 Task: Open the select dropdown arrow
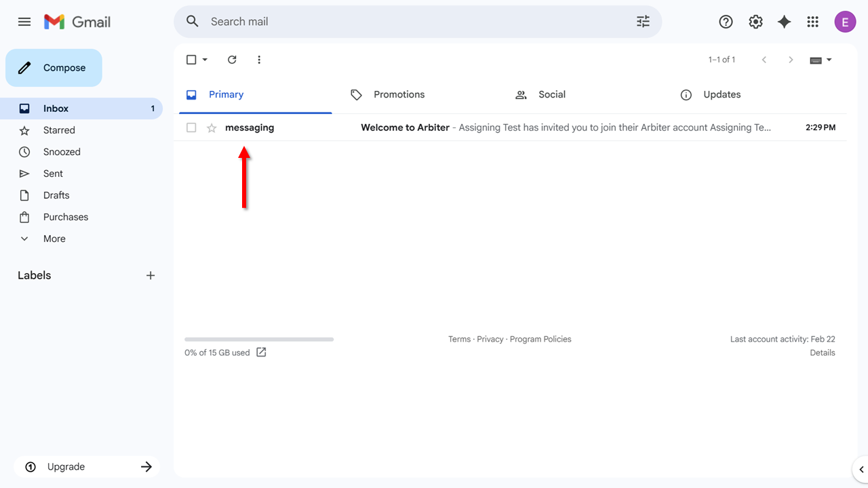point(205,60)
